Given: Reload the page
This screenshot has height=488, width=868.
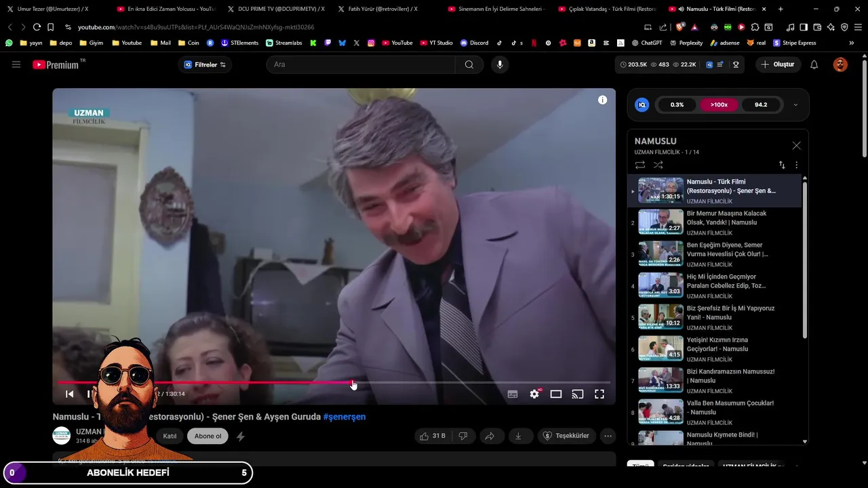Looking at the screenshot, I should point(37,27).
